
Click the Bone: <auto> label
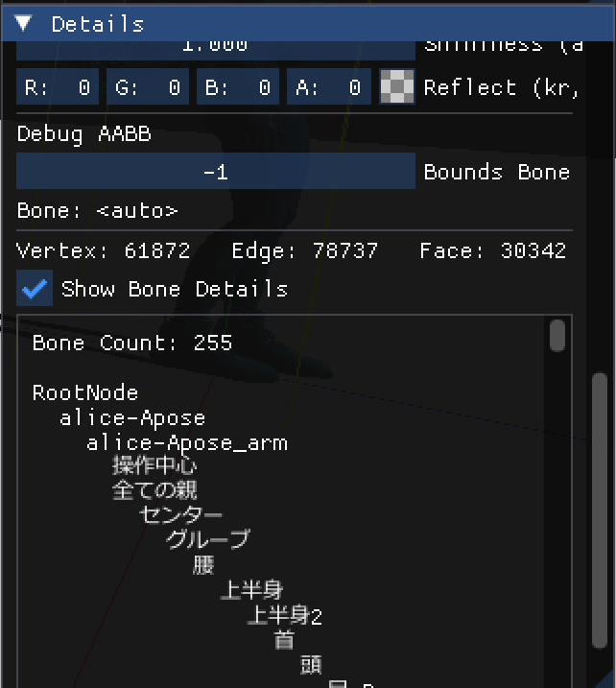(x=98, y=210)
